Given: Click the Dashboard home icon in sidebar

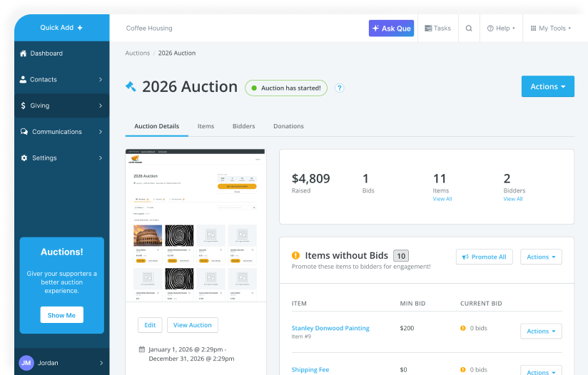Looking at the screenshot, I should [x=24, y=53].
